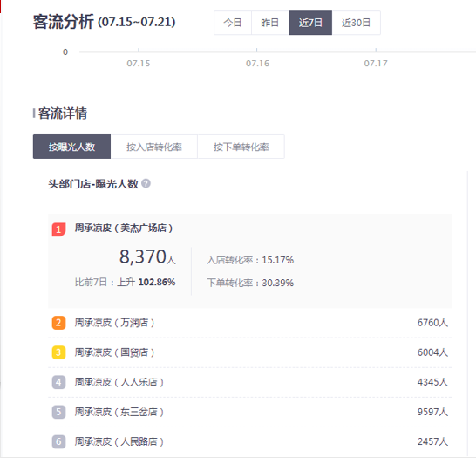Select the 按曝光人数 tab

click(71, 147)
